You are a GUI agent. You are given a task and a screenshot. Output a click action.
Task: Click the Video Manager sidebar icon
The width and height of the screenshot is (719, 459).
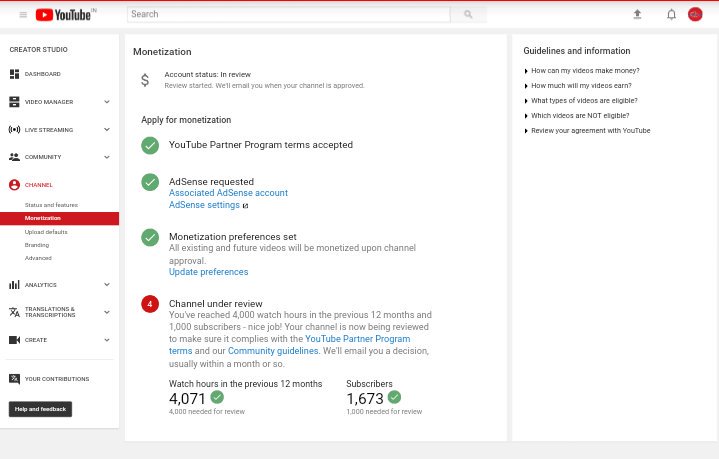pos(14,102)
